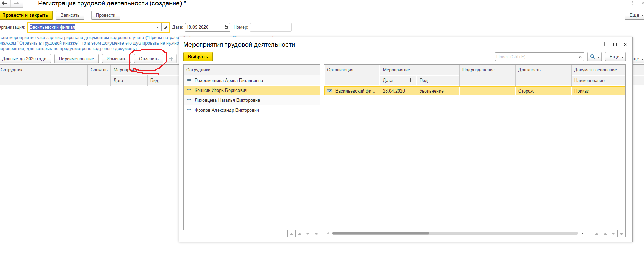The image size is (644, 256).
Task: Click the Поиск search input field
Action: coord(536,57)
